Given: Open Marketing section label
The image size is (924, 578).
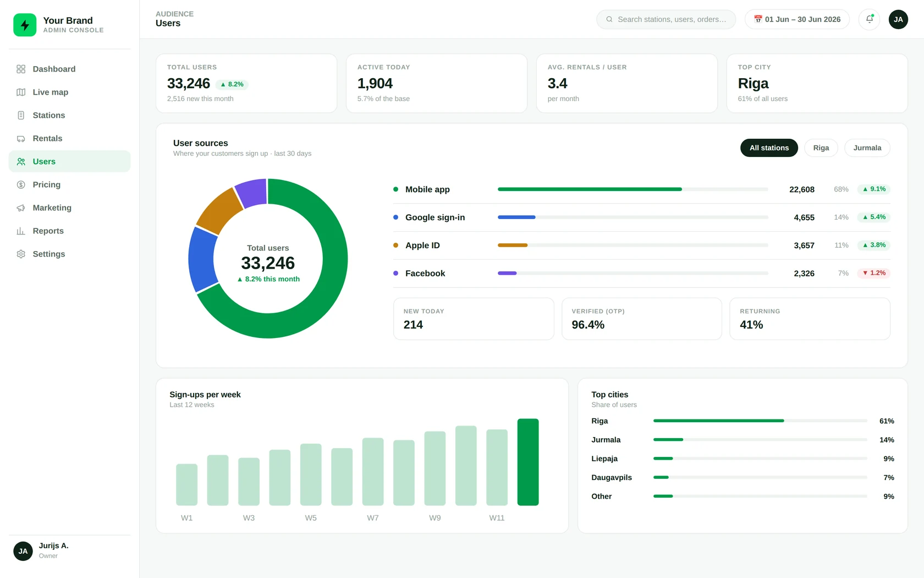Looking at the screenshot, I should (52, 208).
